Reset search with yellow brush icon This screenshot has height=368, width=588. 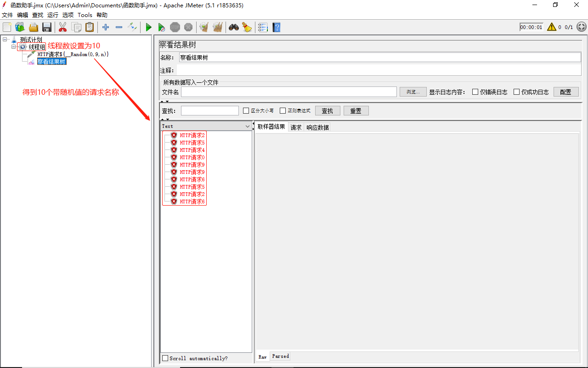[247, 27]
